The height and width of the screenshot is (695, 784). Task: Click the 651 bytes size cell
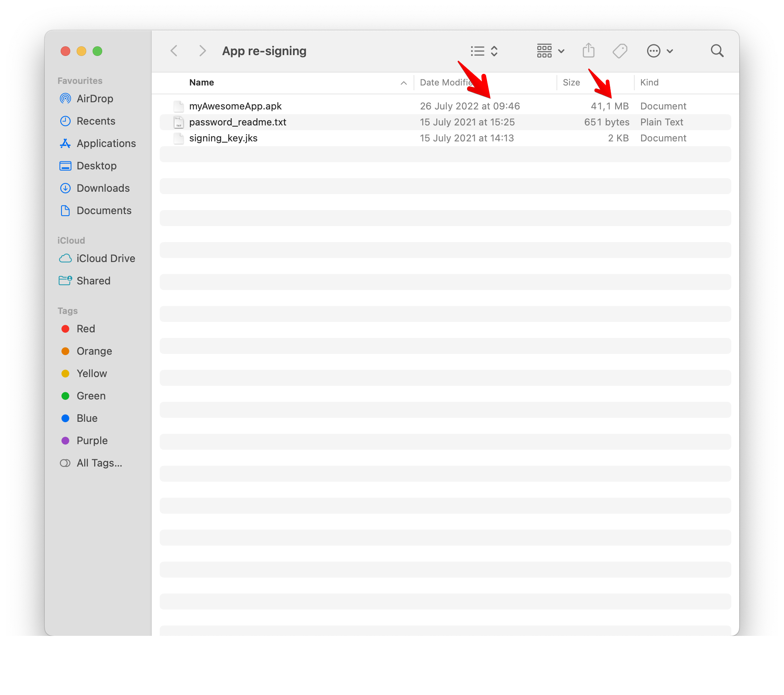pyautogui.click(x=607, y=122)
